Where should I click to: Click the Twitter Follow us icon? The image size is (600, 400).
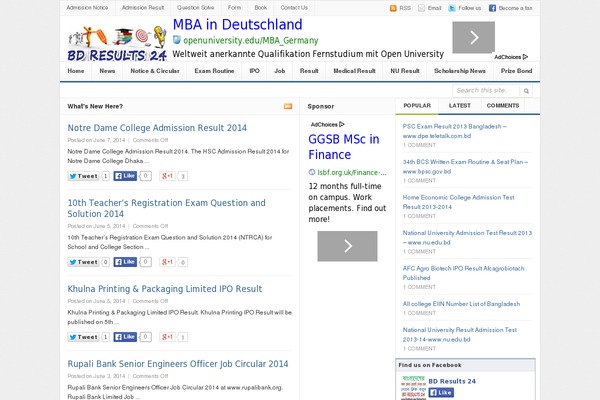(x=451, y=8)
